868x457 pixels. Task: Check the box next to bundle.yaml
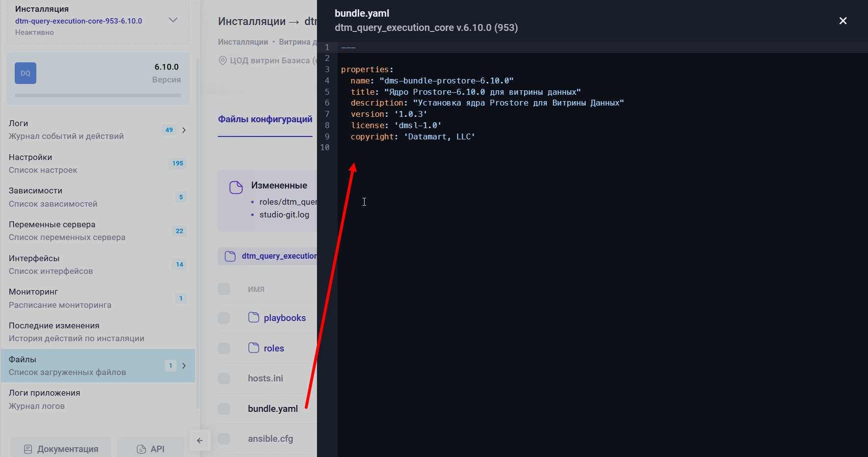(x=224, y=409)
